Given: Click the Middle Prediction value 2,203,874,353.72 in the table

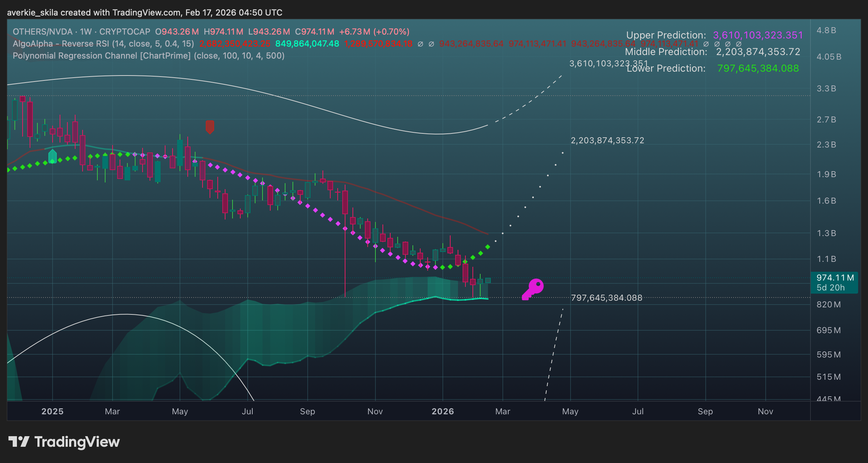Looking at the screenshot, I should [758, 52].
